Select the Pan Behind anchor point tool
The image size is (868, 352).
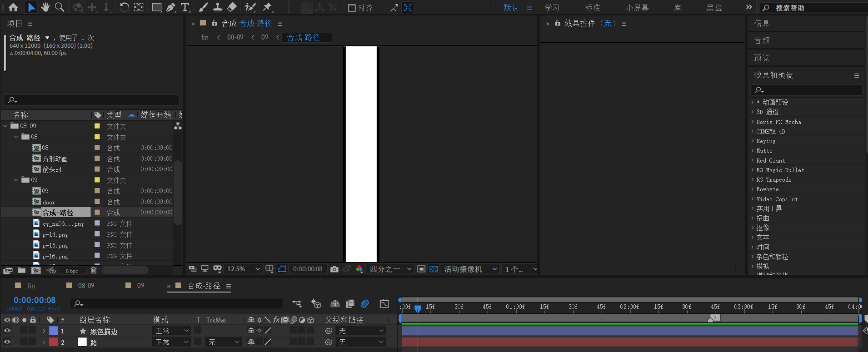(139, 7)
